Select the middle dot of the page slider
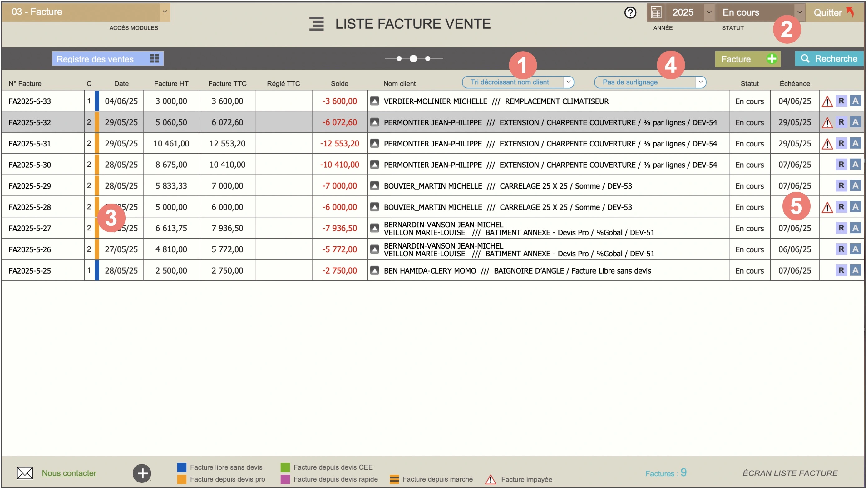Image resolution: width=868 pixels, height=489 pixels. (413, 59)
